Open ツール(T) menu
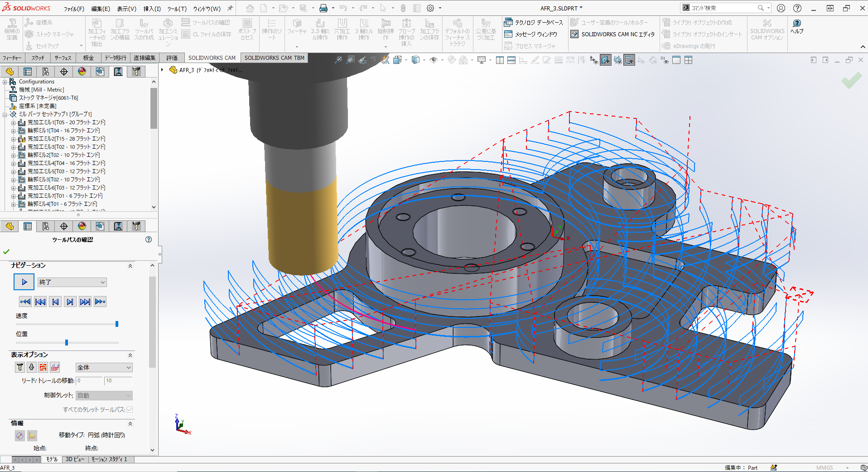The image size is (868, 472). tap(177, 9)
